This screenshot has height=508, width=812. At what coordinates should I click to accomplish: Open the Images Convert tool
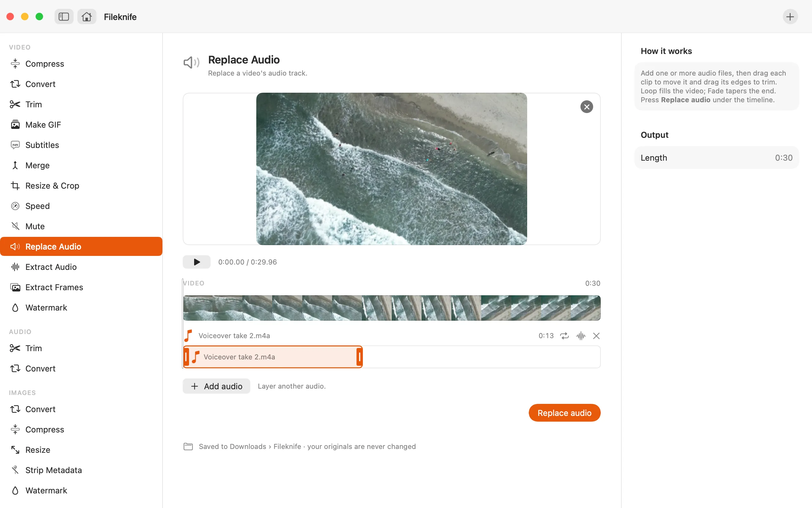[x=81, y=409]
